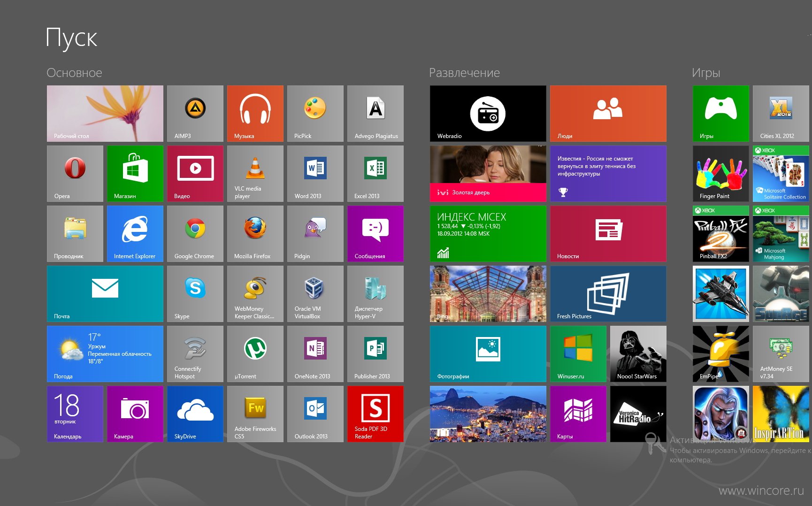812x506 pixels.
Task: Launch Google Chrome tile
Action: [x=195, y=234]
